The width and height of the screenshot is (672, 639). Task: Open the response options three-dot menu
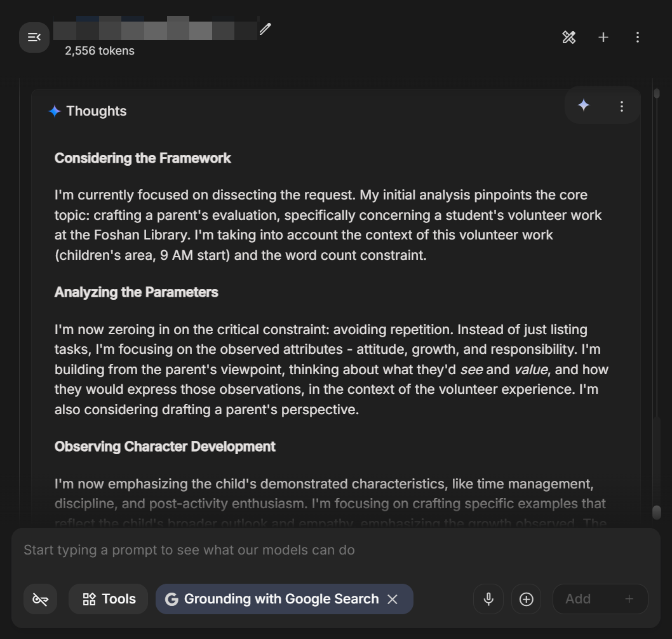[x=621, y=106]
